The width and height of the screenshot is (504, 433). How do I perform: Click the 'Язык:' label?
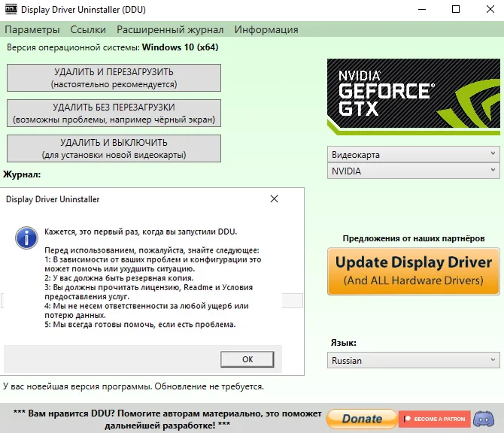(343, 343)
